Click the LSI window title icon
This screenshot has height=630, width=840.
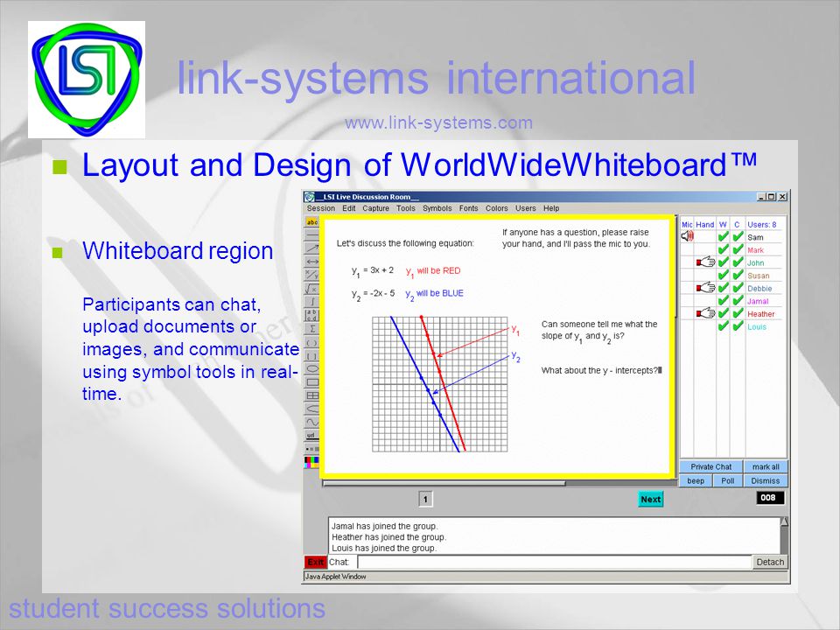310,197
